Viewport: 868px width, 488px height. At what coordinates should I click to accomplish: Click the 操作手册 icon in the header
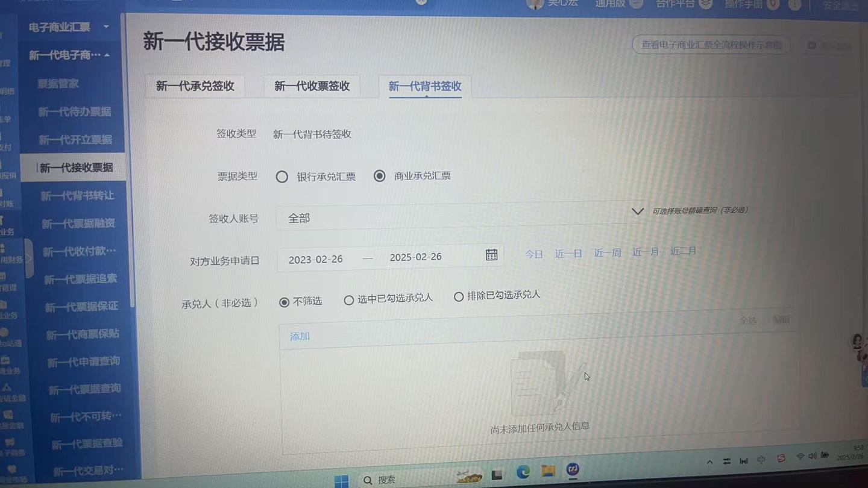(773, 4)
